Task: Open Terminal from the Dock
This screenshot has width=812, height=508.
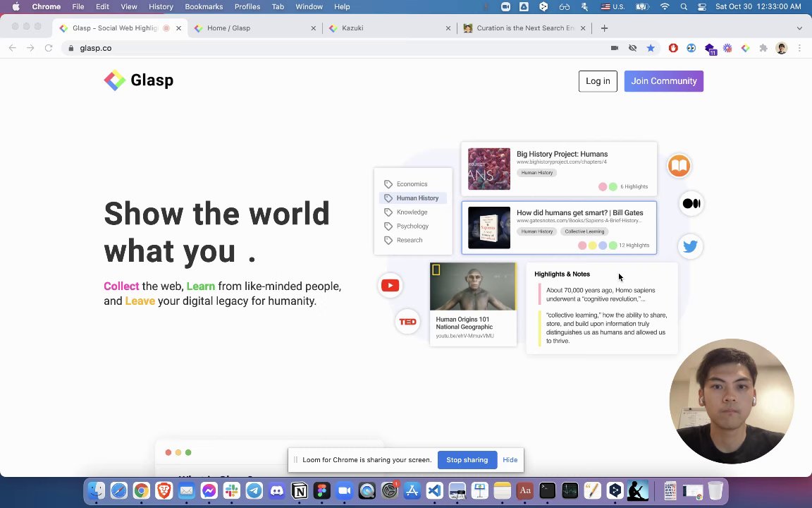Action: pos(548,490)
